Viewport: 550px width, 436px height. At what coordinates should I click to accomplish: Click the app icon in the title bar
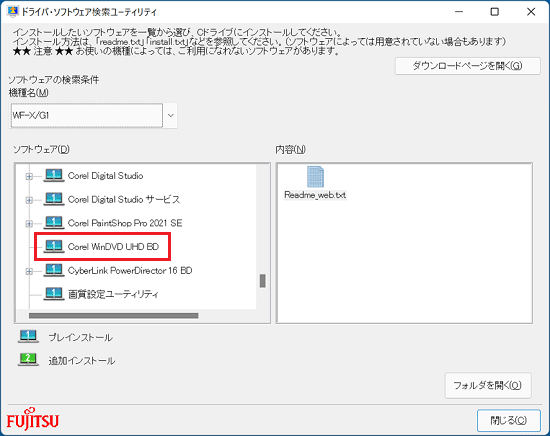[13, 11]
